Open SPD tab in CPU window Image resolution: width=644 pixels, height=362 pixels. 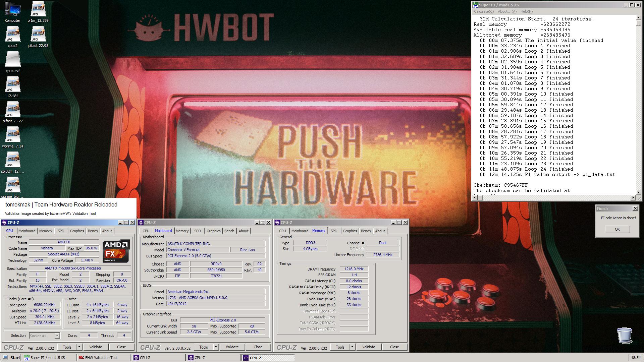pyautogui.click(x=61, y=231)
